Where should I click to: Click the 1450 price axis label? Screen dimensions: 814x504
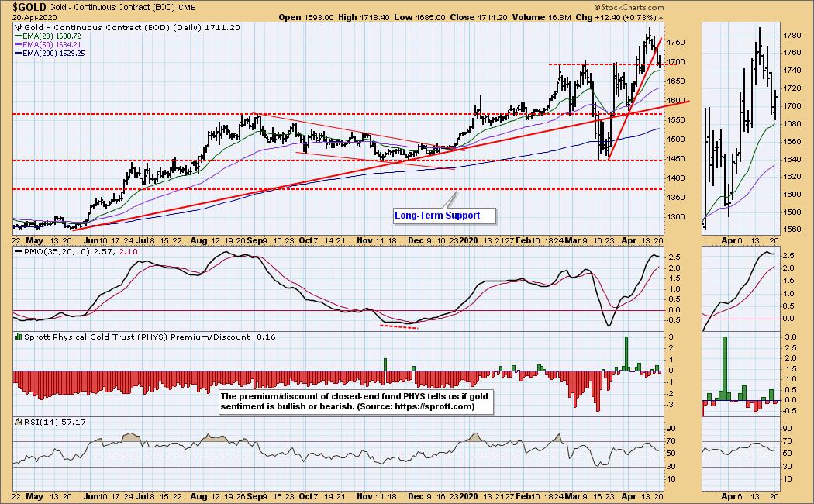pyautogui.click(x=676, y=159)
